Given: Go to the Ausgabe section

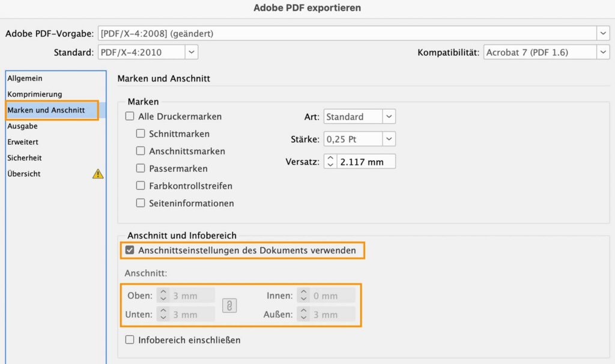Looking at the screenshot, I should tap(23, 126).
